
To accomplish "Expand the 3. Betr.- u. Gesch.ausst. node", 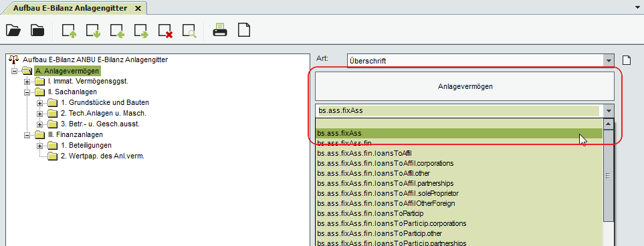I will coord(40,124).
